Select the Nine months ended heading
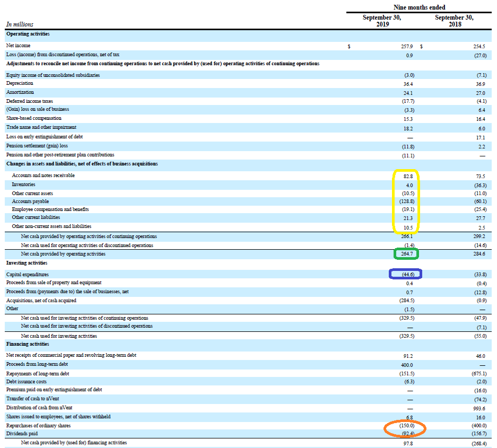 click(x=419, y=7)
